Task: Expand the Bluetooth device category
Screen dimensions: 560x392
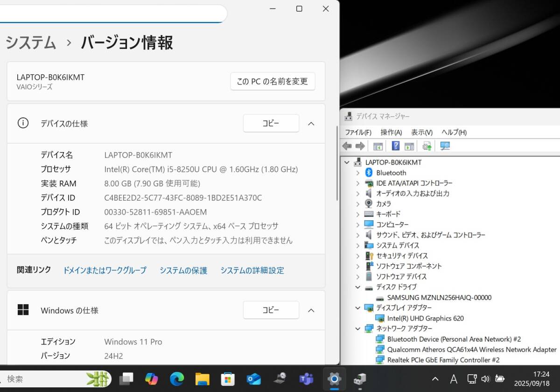Action: tap(358, 173)
